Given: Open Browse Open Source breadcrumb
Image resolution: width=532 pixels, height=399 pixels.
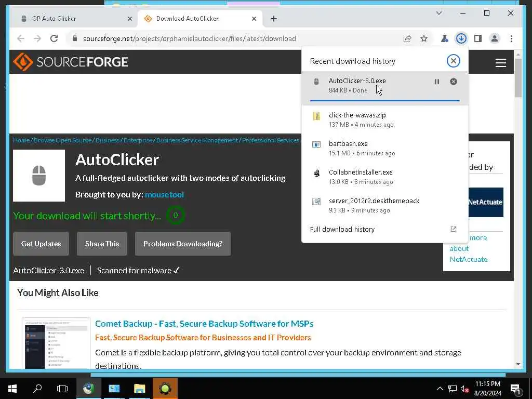Looking at the screenshot, I should (x=62, y=140).
